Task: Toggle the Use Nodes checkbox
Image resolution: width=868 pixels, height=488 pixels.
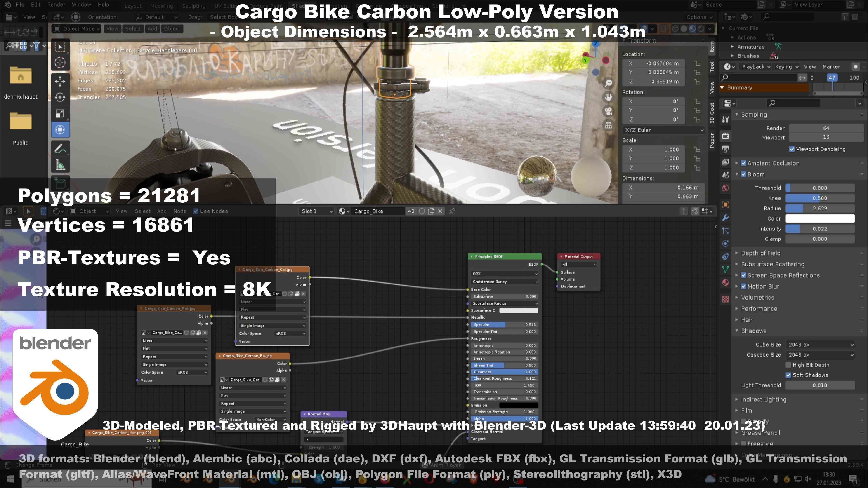Action: (x=196, y=211)
